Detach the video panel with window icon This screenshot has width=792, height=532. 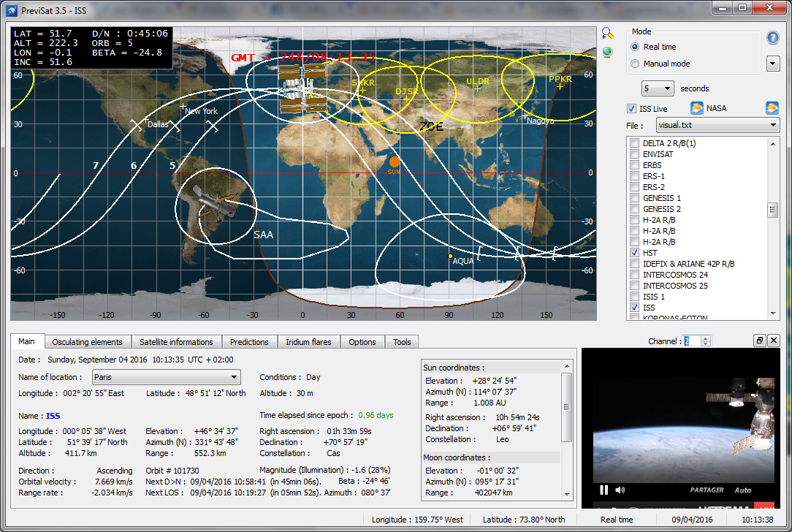tap(759, 341)
